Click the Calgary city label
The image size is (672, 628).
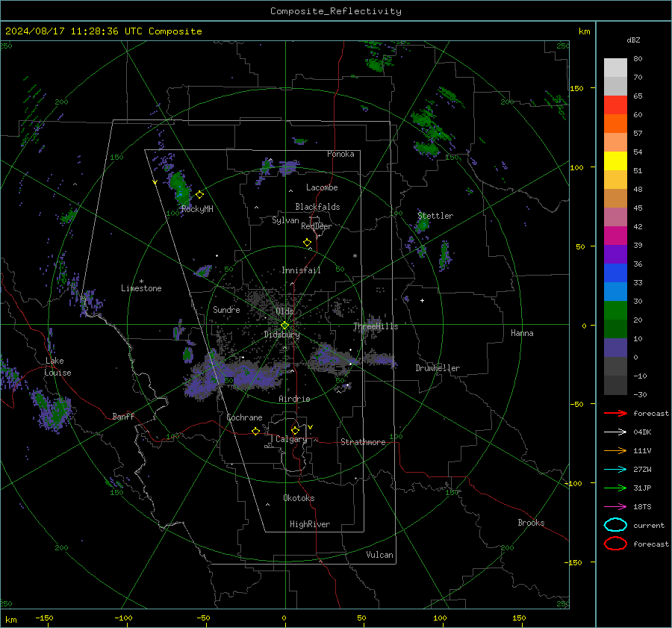(x=291, y=439)
